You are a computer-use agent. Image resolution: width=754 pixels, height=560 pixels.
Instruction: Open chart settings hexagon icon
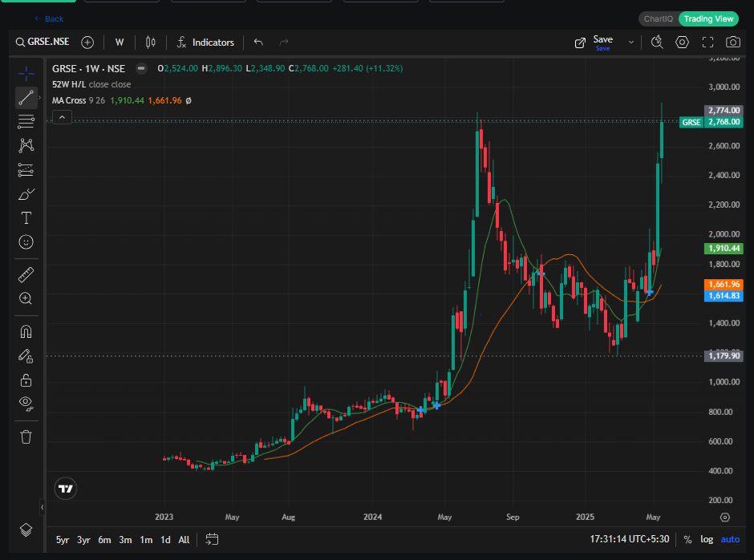coord(682,43)
